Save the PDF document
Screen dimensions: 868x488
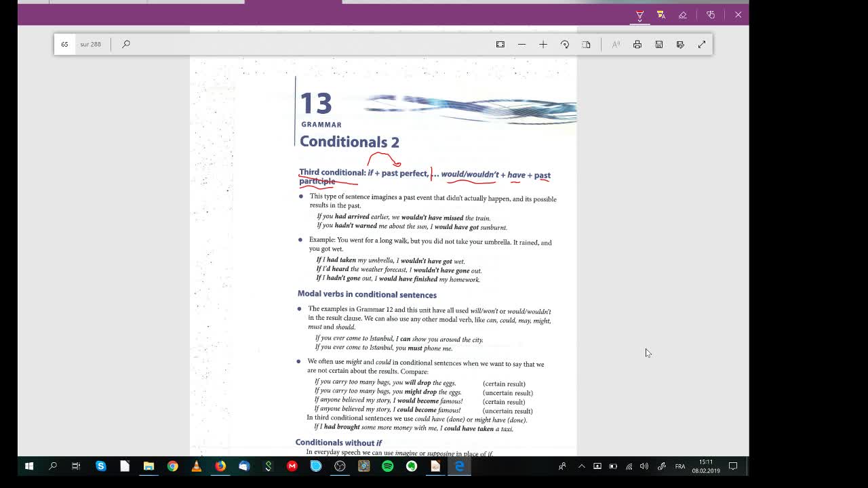pyautogui.click(x=659, y=44)
